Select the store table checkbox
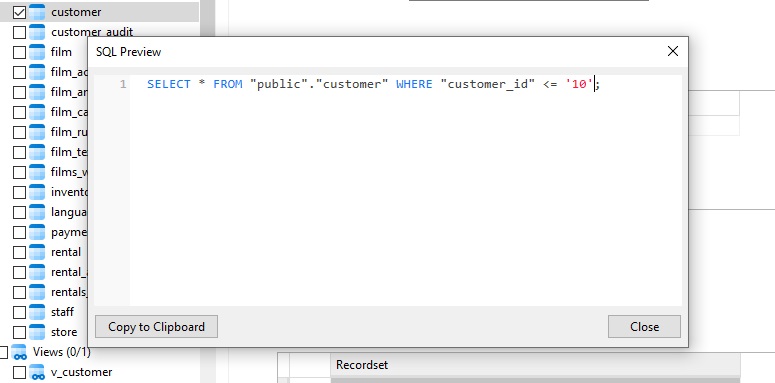The width and height of the screenshot is (775, 383). [x=19, y=332]
